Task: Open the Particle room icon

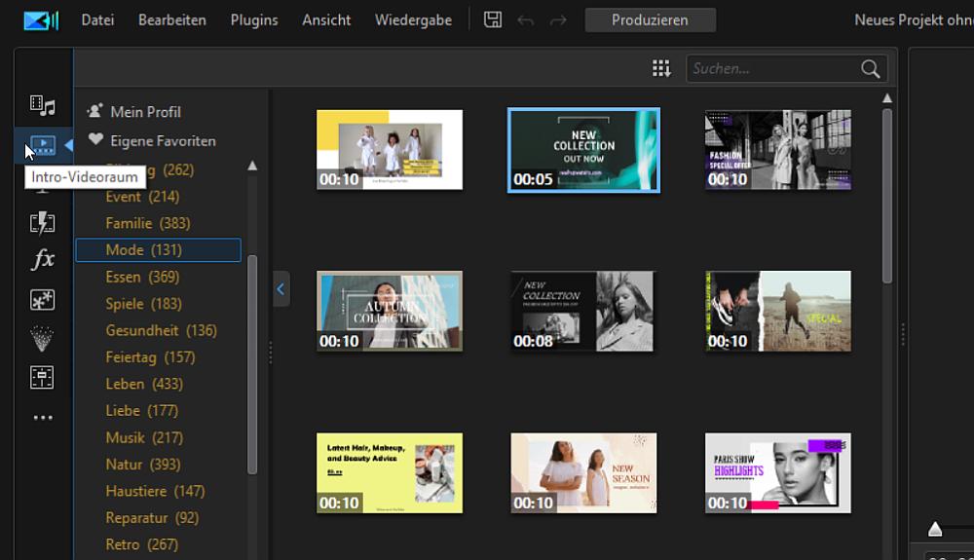Action: click(42, 338)
